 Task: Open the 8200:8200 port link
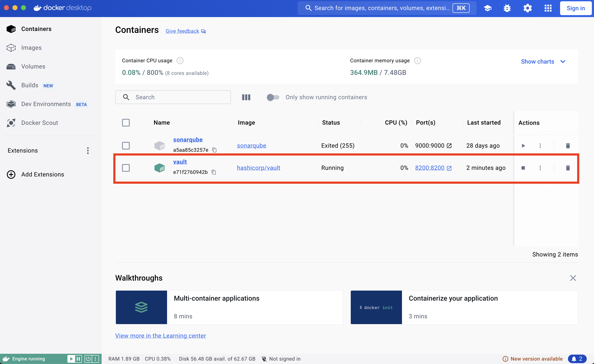coord(429,168)
